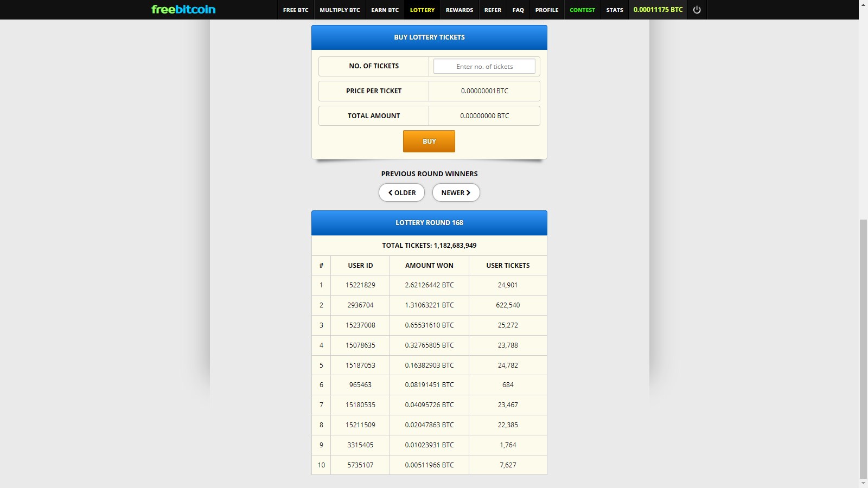Open the FAQ page

coord(518,9)
